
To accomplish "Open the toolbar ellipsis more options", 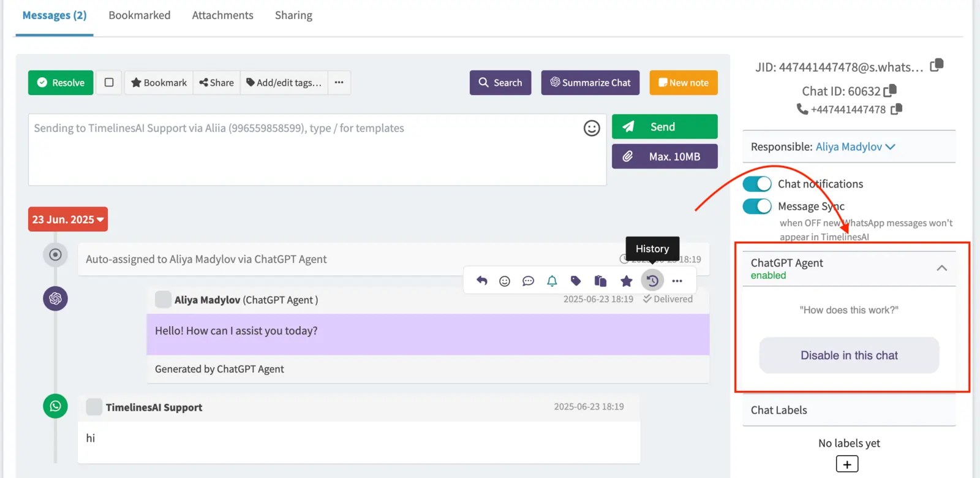I will pyautogui.click(x=339, y=82).
